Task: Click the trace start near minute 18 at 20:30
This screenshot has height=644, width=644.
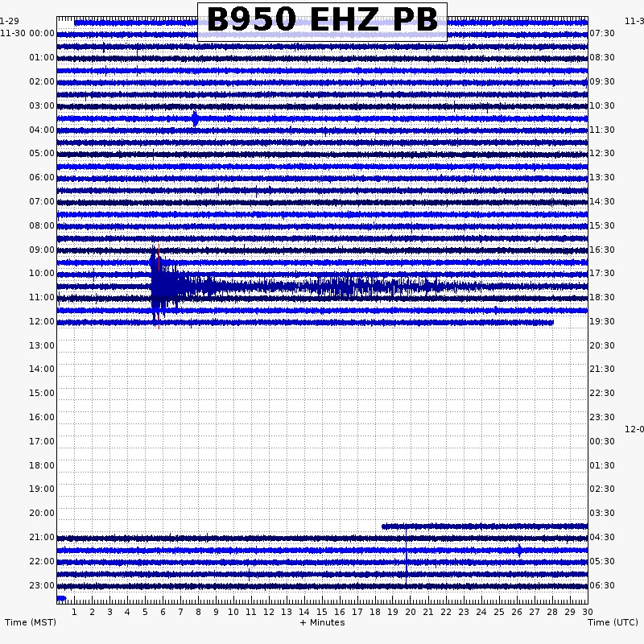Action: (384, 526)
